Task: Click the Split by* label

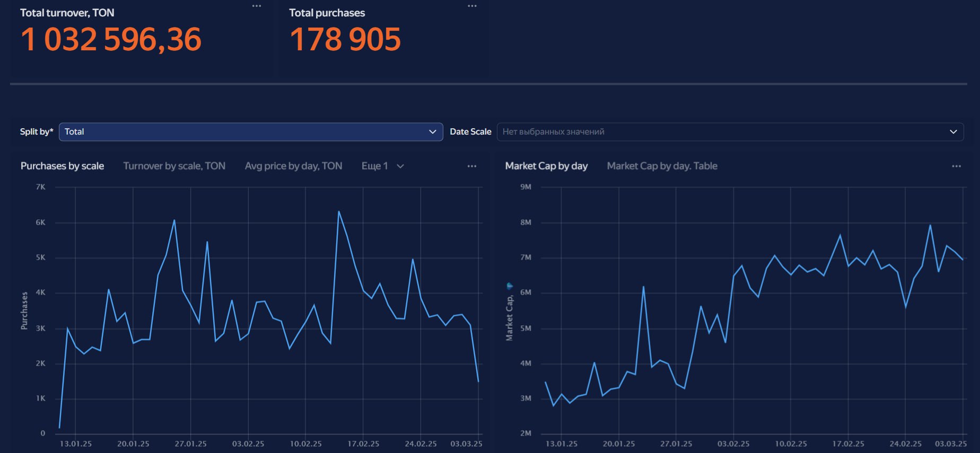Action: tap(37, 132)
